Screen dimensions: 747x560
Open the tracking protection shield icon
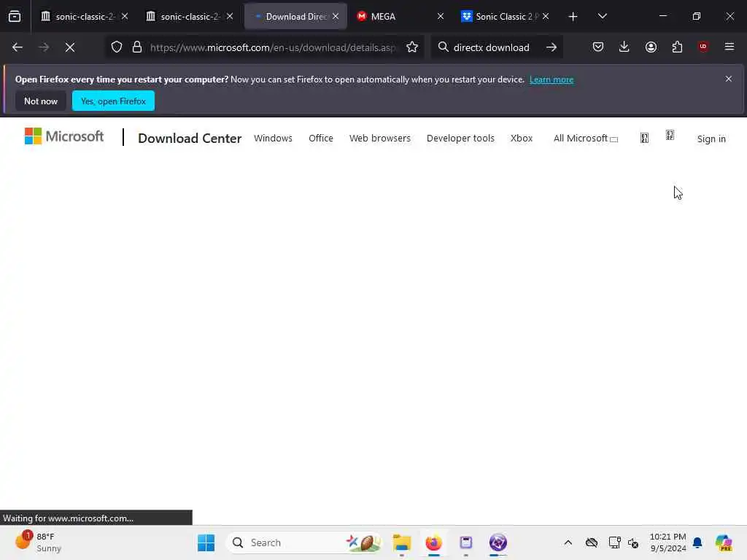(117, 47)
